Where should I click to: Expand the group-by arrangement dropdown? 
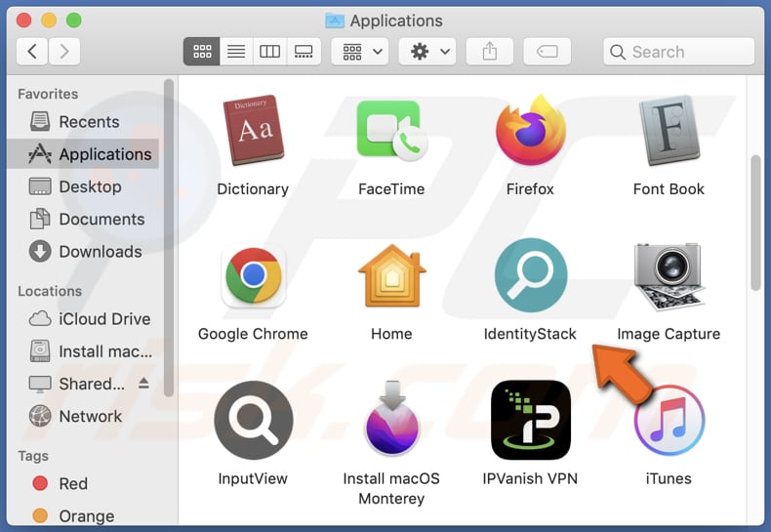click(360, 52)
